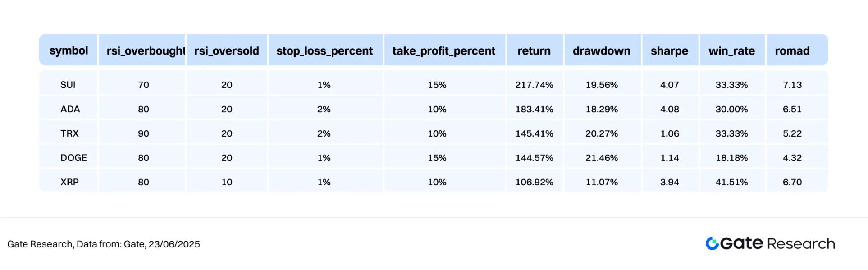Click the Gate Research data source caption
Image resolution: width=868 pixels, height=270 pixels.
(x=104, y=244)
